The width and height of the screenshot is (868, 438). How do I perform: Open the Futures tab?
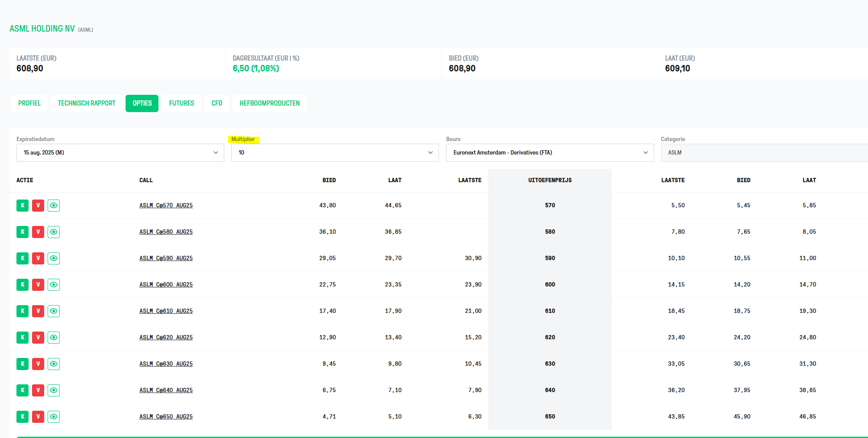tap(181, 103)
